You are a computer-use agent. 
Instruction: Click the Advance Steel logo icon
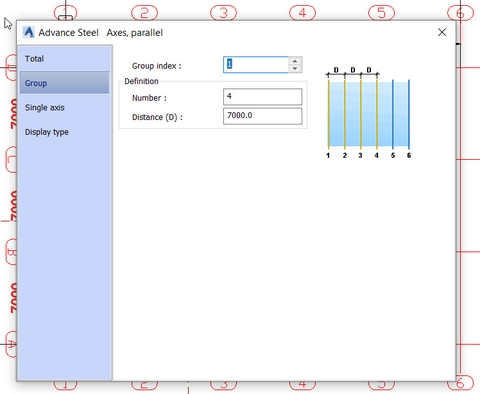pyautogui.click(x=29, y=32)
